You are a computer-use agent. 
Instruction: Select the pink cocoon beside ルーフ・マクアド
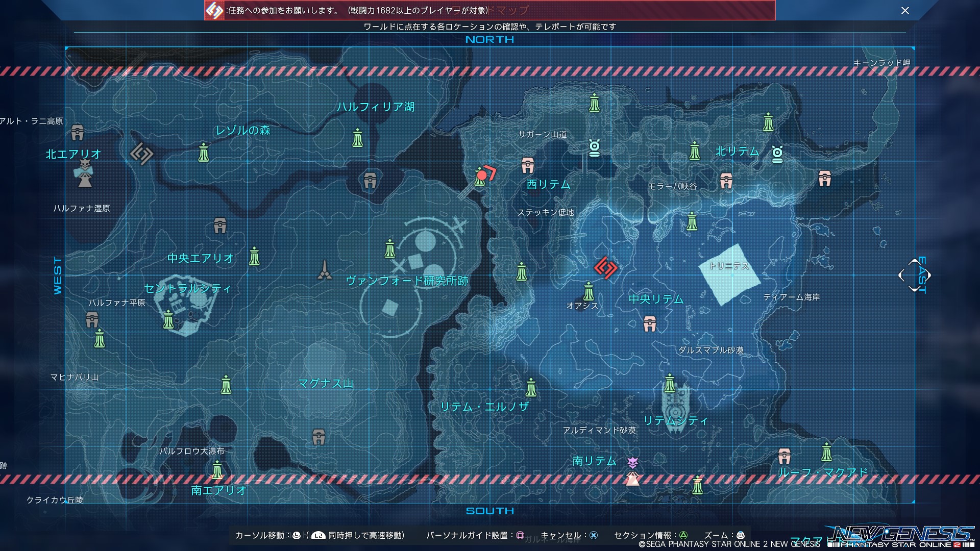pos(785,456)
